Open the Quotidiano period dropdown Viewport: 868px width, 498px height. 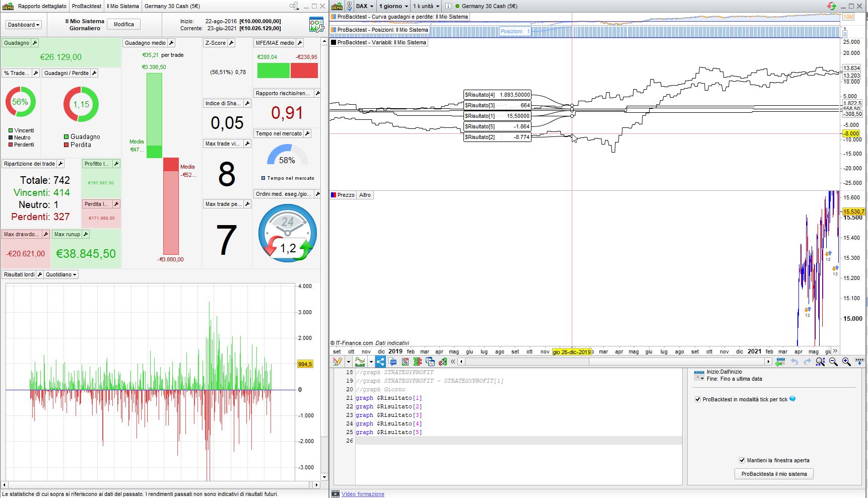point(61,274)
